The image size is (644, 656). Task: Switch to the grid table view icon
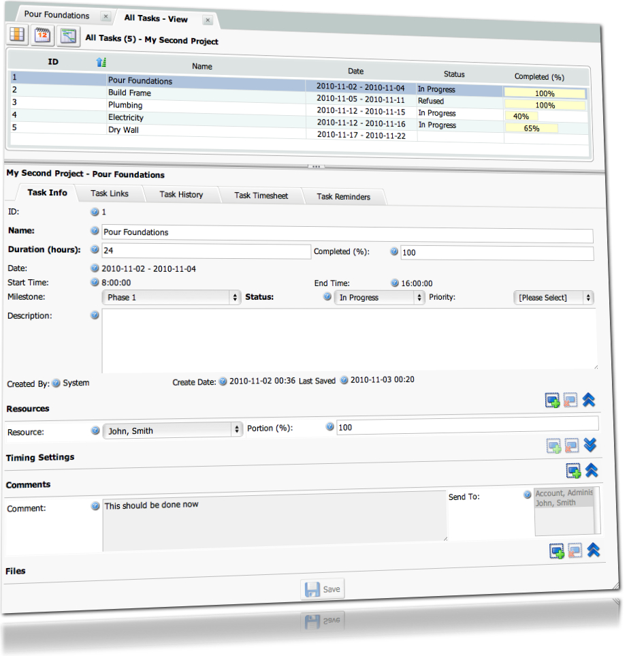point(18,35)
